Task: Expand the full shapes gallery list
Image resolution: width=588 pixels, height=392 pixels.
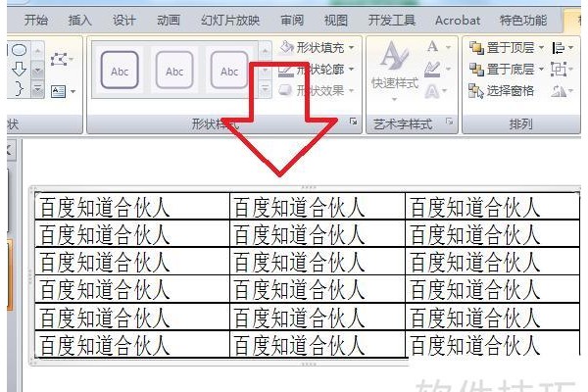Action: tap(37, 89)
